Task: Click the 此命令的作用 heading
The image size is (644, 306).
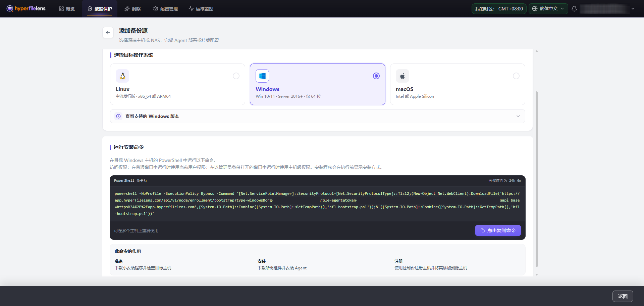Action: tap(128, 251)
